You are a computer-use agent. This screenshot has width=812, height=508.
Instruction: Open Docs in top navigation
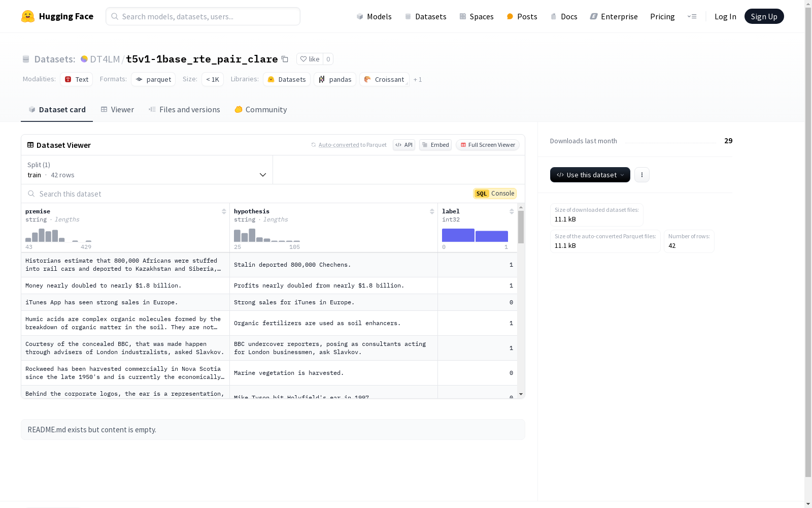tap(564, 16)
